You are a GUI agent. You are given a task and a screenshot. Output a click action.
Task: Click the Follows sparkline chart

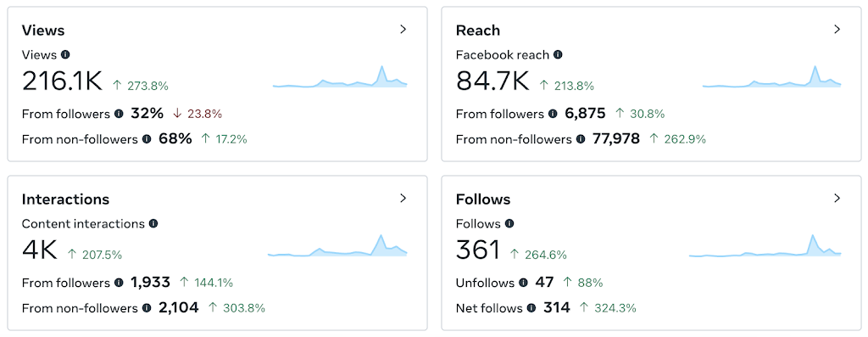coord(765,246)
